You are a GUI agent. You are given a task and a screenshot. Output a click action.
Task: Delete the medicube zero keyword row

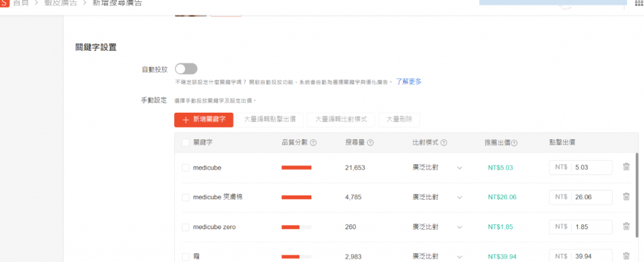tap(626, 226)
